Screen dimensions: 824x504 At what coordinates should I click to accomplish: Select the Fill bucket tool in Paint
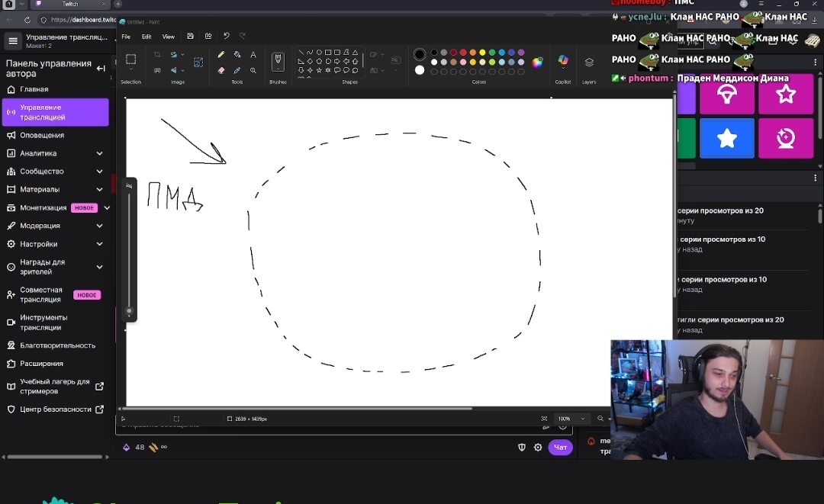pyautogui.click(x=237, y=55)
